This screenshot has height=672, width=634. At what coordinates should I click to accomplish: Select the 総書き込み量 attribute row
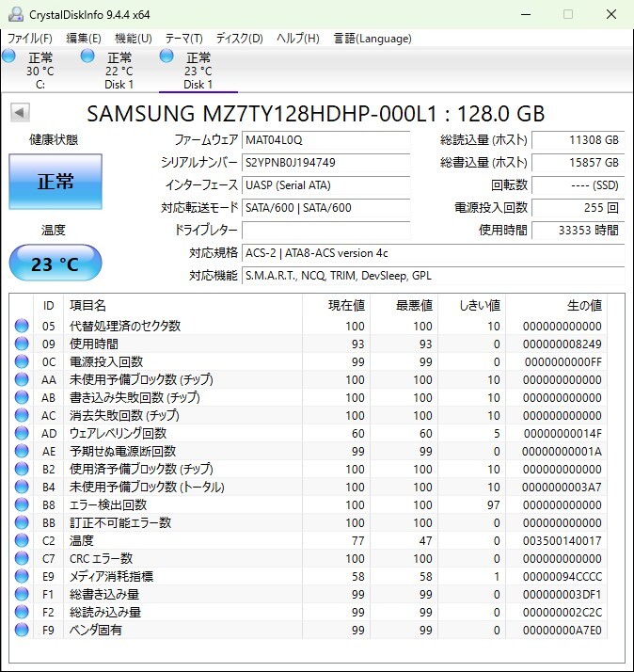click(x=308, y=594)
